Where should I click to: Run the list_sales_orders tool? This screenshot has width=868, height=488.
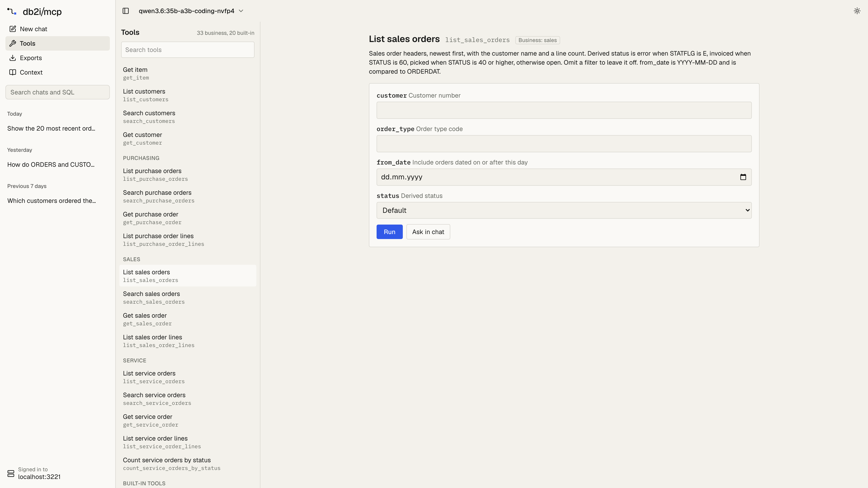point(389,232)
